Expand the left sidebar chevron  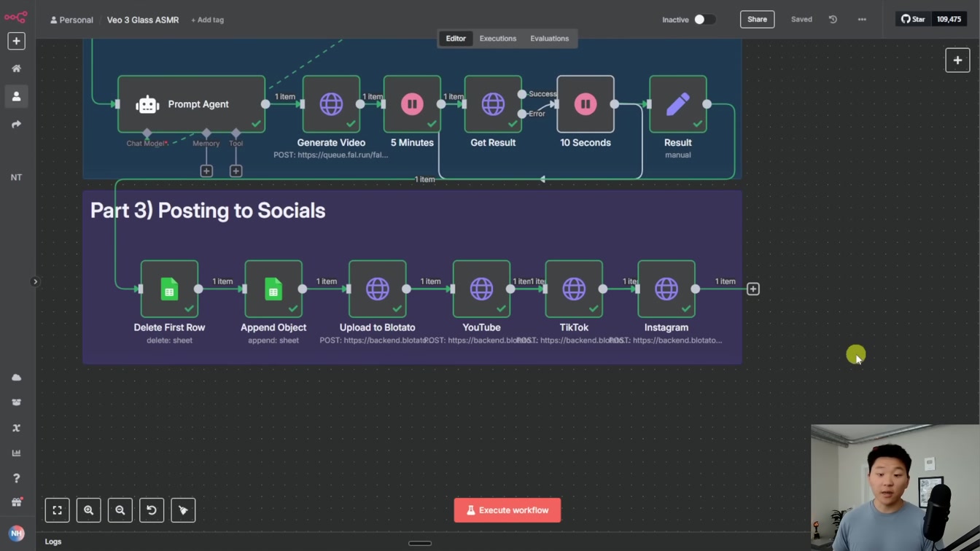tap(35, 281)
